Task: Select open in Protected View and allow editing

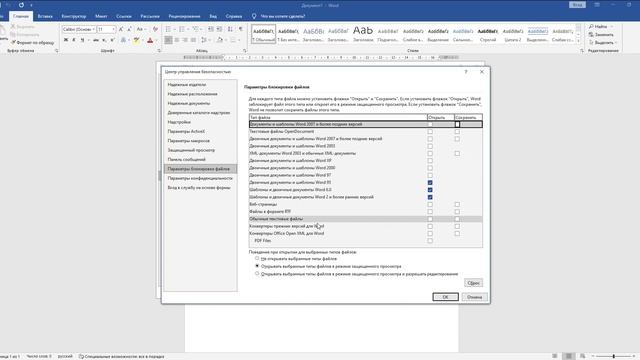Action: 257,274
